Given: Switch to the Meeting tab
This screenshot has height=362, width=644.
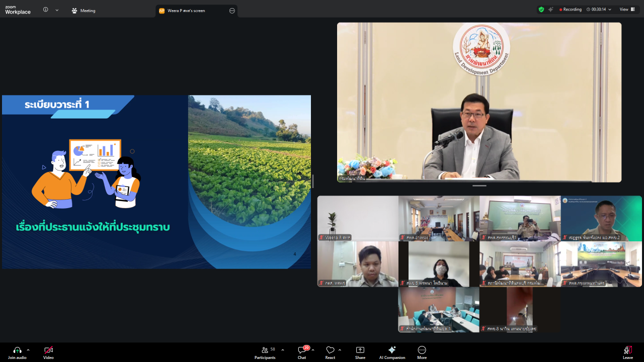Looking at the screenshot, I should tap(84, 11).
